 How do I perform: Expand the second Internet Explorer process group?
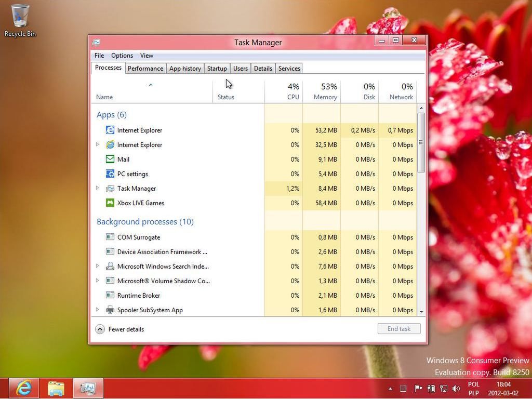[97, 144]
